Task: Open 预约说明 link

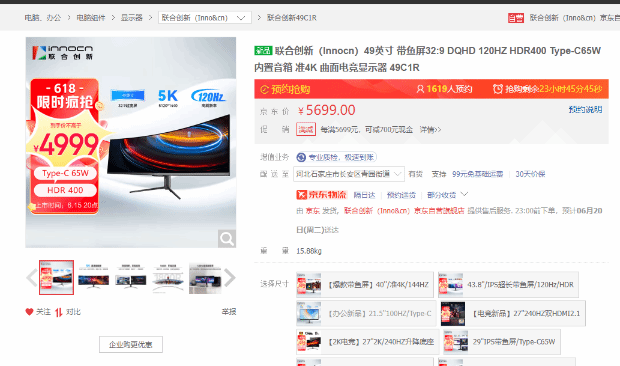Action: 585,109
